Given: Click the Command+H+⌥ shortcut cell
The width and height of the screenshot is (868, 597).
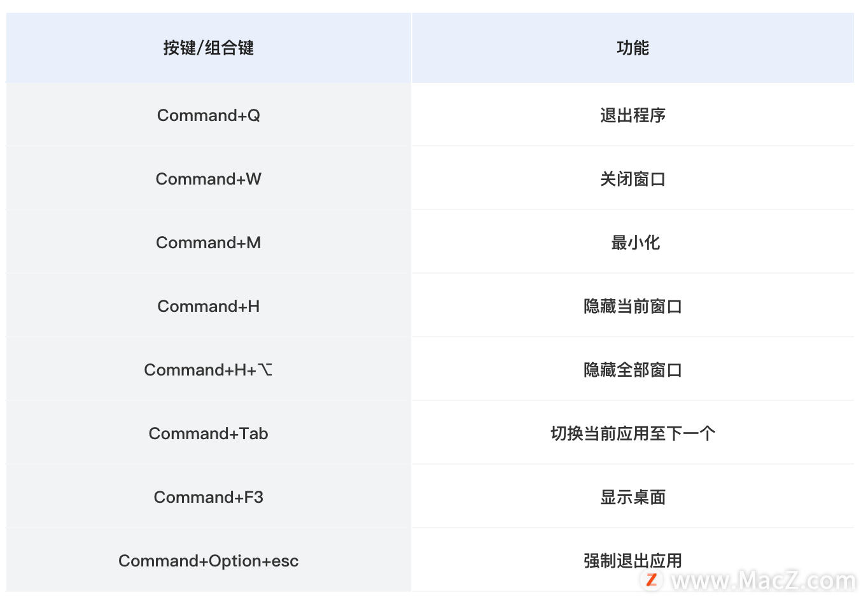Looking at the screenshot, I should point(209,370).
